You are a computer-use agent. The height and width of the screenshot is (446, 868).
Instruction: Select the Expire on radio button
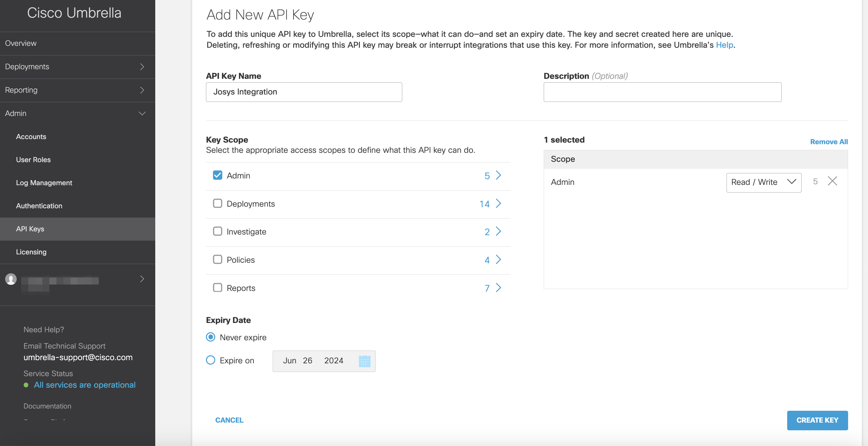211,360
